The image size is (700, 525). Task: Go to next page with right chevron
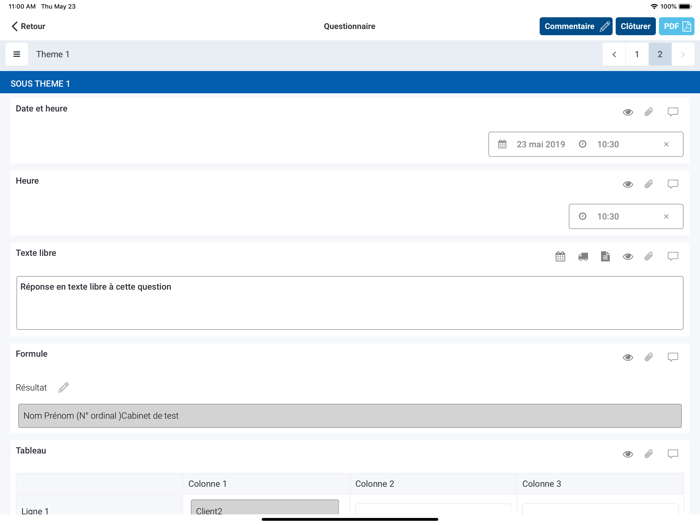683,54
